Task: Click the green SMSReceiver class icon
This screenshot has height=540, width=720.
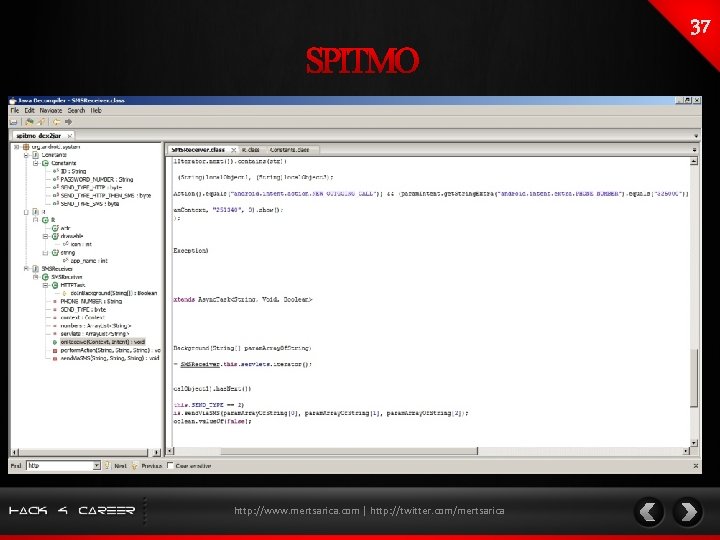Action: (45, 277)
